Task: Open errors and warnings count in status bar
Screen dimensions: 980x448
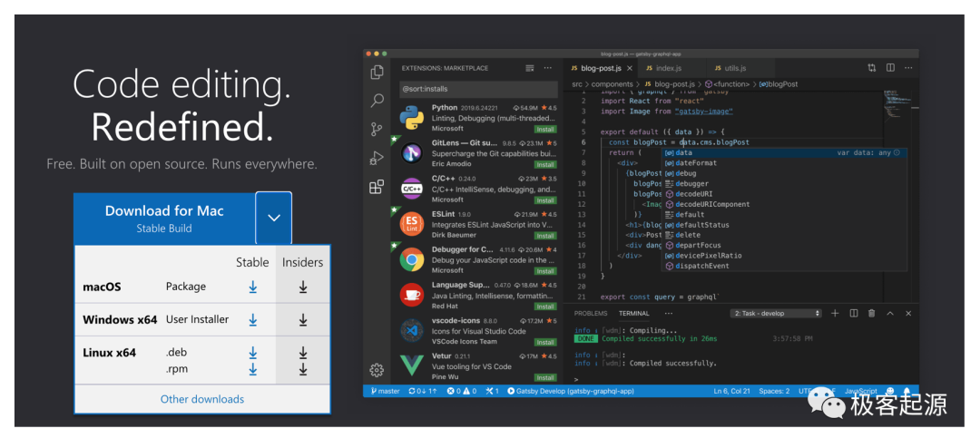Action: point(462,391)
